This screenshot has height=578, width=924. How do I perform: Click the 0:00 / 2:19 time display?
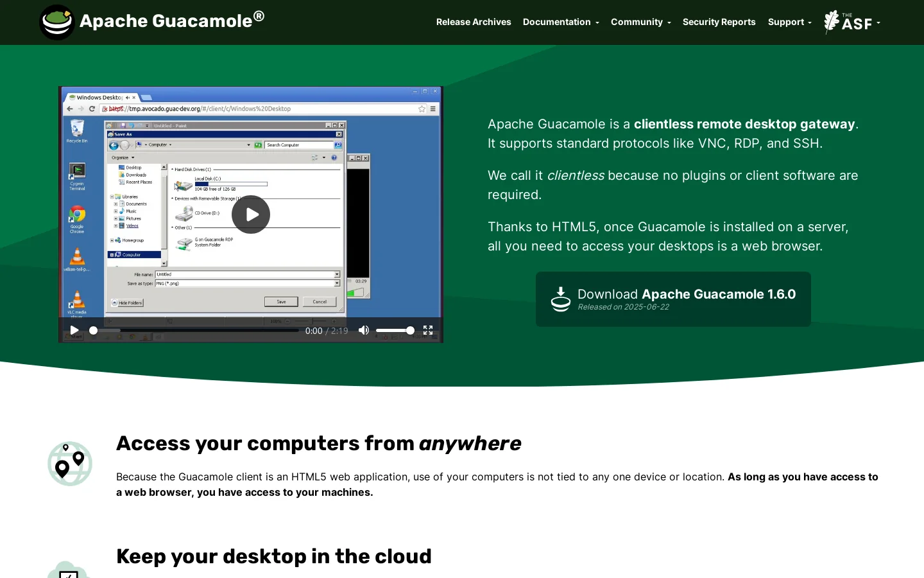point(327,331)
